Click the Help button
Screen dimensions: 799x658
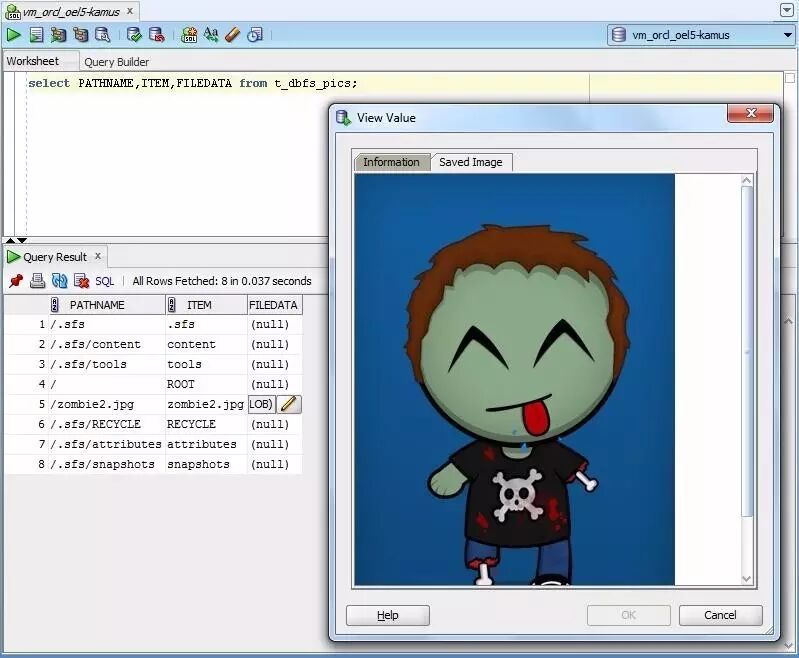click(388, 615)
